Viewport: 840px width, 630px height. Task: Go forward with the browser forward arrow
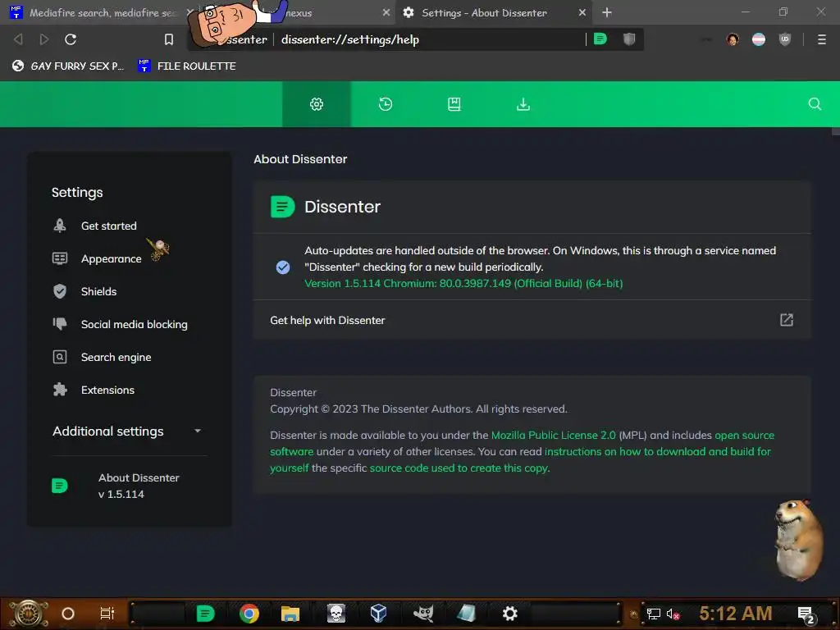pos(44,39)
